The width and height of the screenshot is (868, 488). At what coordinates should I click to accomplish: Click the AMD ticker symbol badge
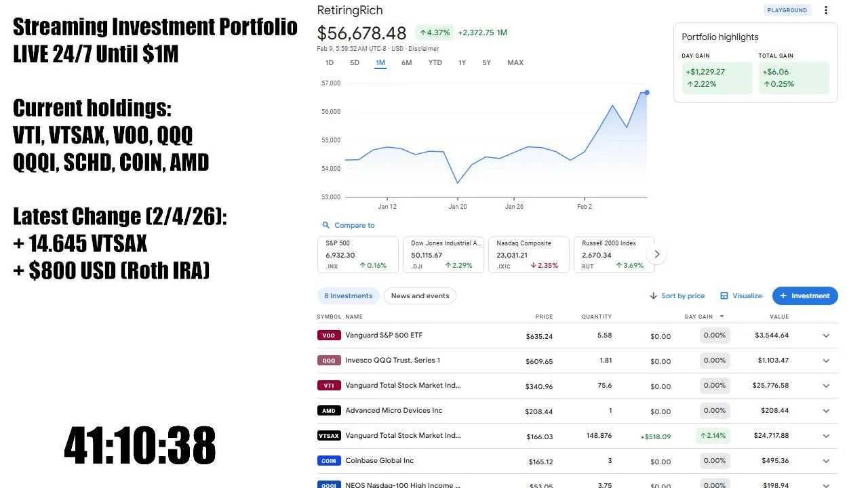[x=328, y=411]
